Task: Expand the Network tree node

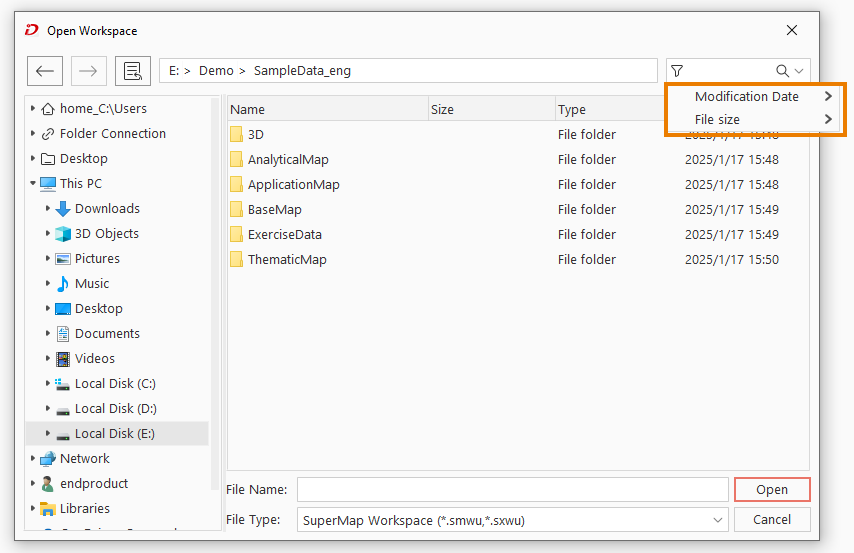Action: click(33, 459)
